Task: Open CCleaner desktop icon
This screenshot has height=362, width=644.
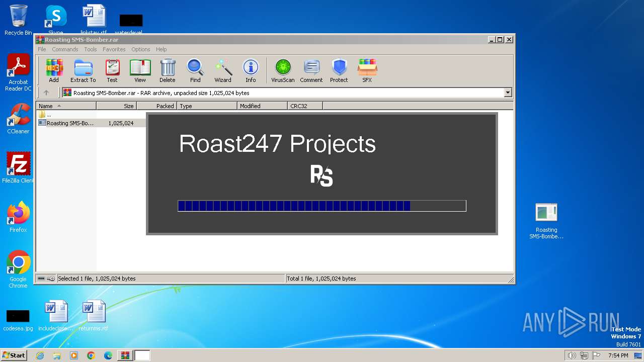Action: (18, 119)
